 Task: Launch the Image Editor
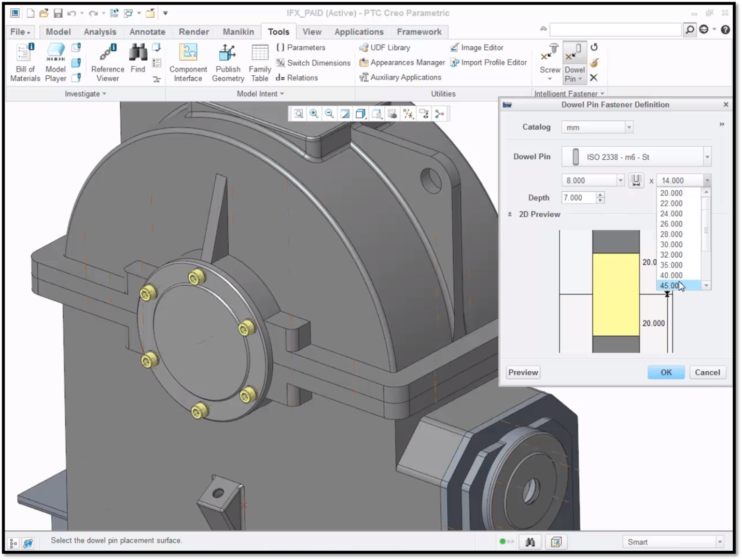(477, 47)
